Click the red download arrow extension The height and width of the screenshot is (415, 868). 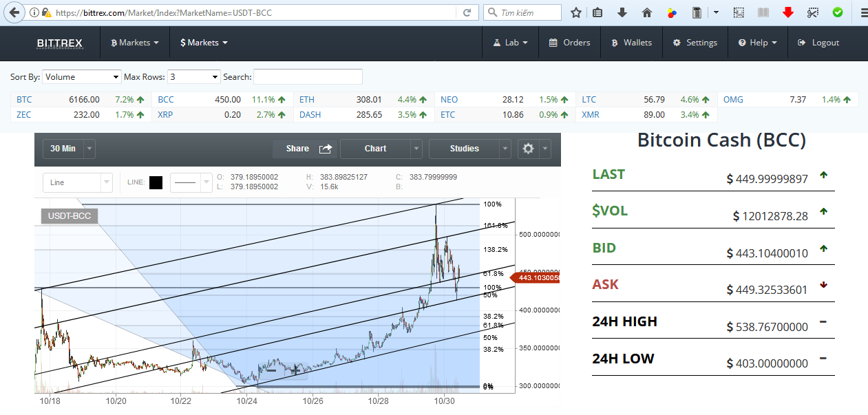coord(788,12)
